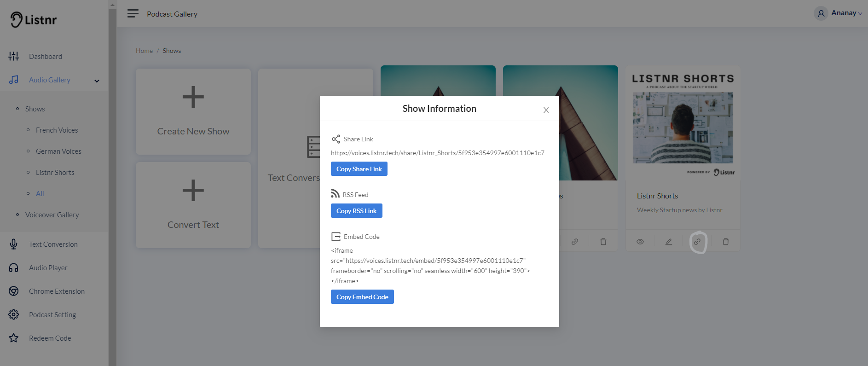The width and height of the screenshot is (868, 366).
Task: Select Listnr Shorts in the sidebar
Action: click(x=55, y=172)
